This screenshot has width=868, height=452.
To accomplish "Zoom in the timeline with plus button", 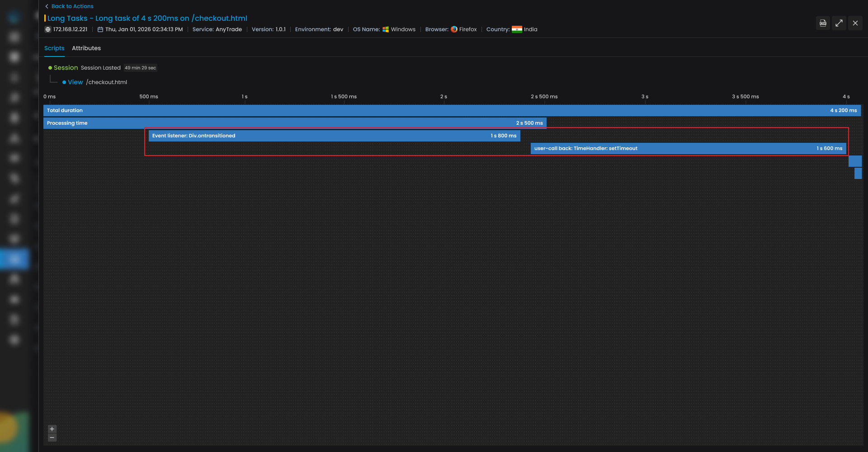I will [x=52, y=429].
